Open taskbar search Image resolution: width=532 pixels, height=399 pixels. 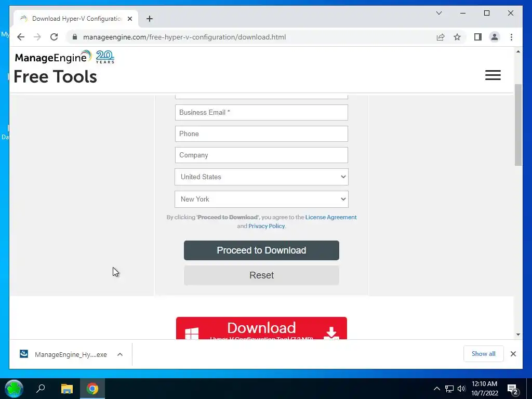[41, 389]
